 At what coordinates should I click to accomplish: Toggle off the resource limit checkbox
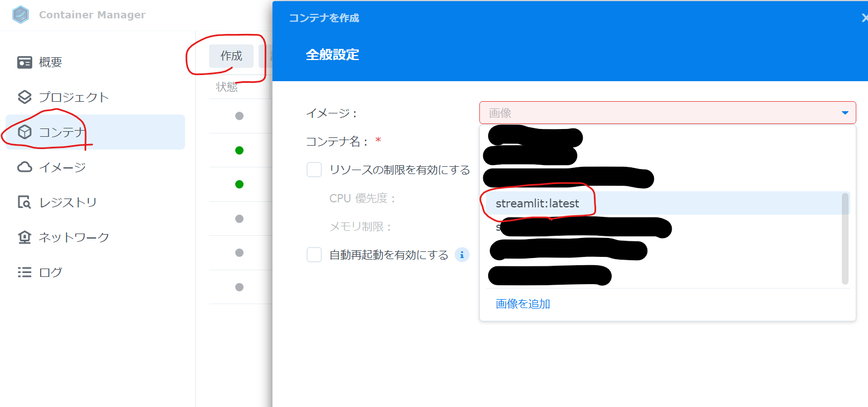(x=314, y=170)
